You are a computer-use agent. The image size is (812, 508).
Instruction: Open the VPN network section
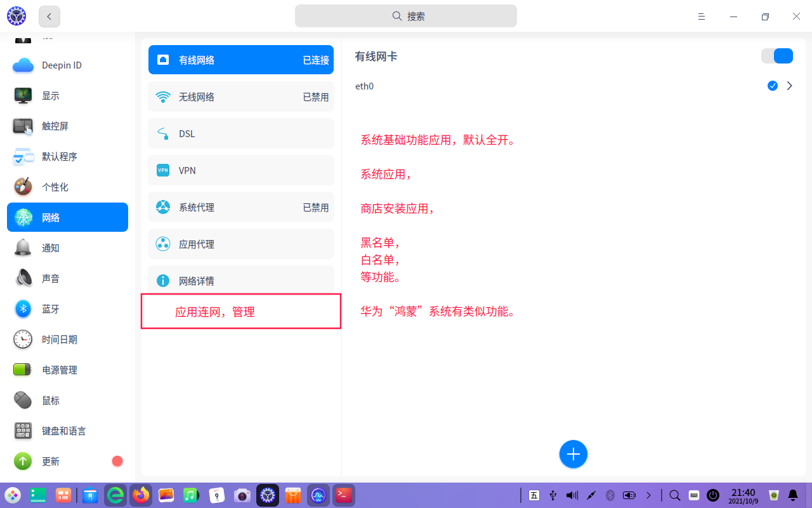[241, 171]
